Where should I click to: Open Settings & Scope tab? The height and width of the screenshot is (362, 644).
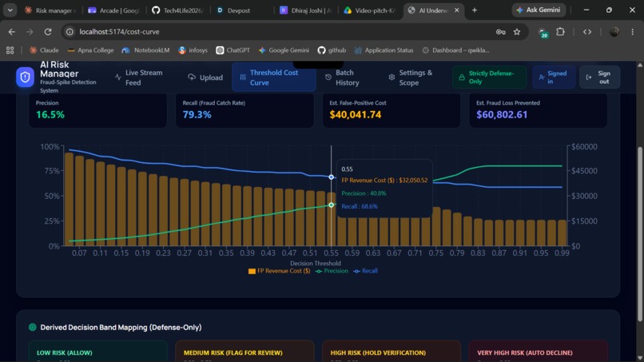411,78
